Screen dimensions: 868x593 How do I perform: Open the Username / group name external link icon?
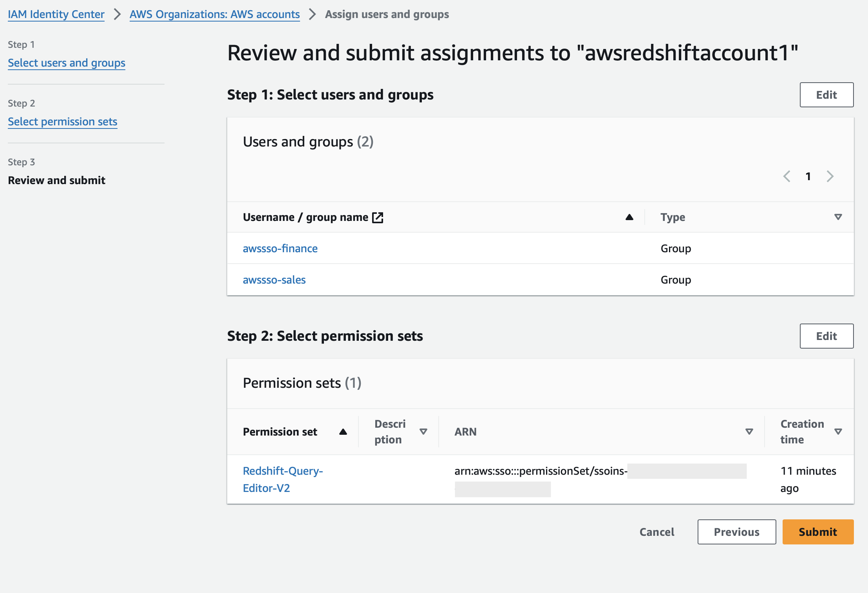pyautogui.click(x=377, y=217)
